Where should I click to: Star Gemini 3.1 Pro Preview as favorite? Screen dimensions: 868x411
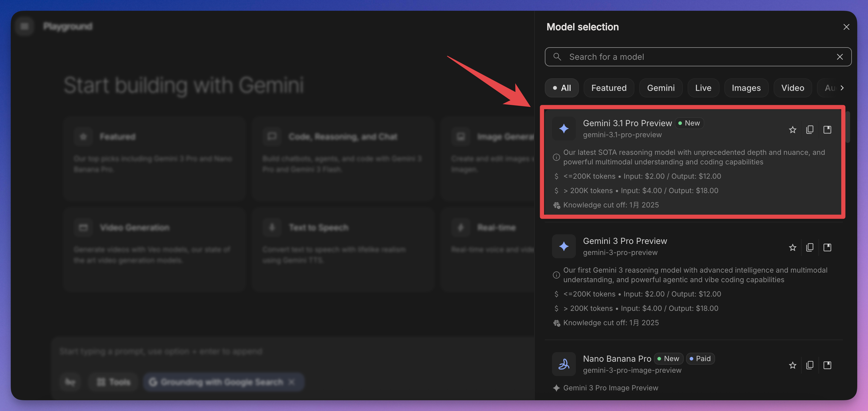coord(792,129)
